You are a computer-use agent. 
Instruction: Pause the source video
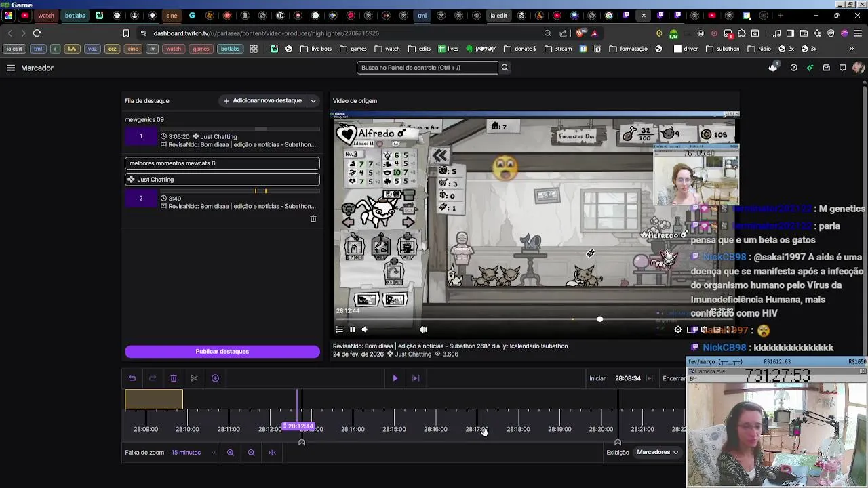(353, 329)
